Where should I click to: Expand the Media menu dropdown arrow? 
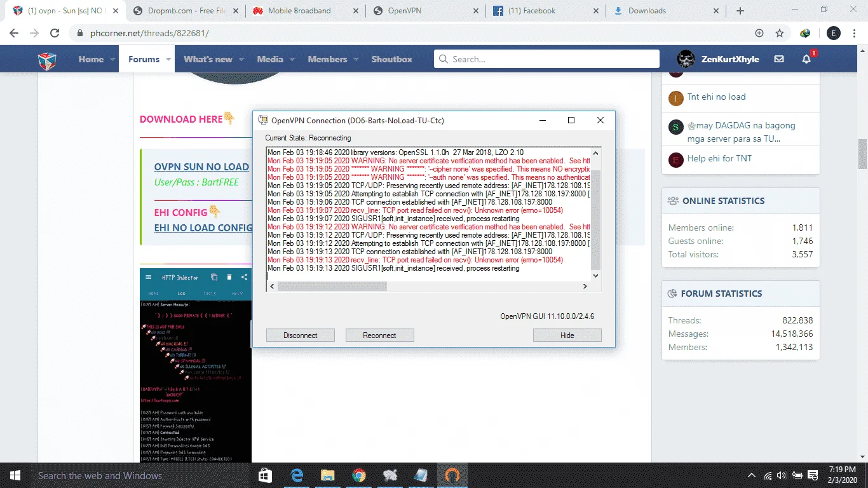tap(292, 59)
